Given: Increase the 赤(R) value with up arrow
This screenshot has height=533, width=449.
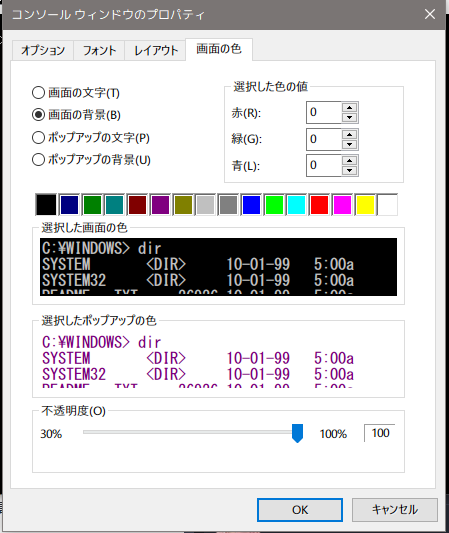Looking at the screenshot, I should (349, 108).
